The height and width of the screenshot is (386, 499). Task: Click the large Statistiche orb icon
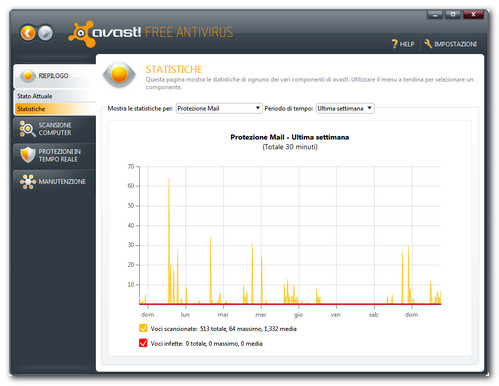pos(119,74)
